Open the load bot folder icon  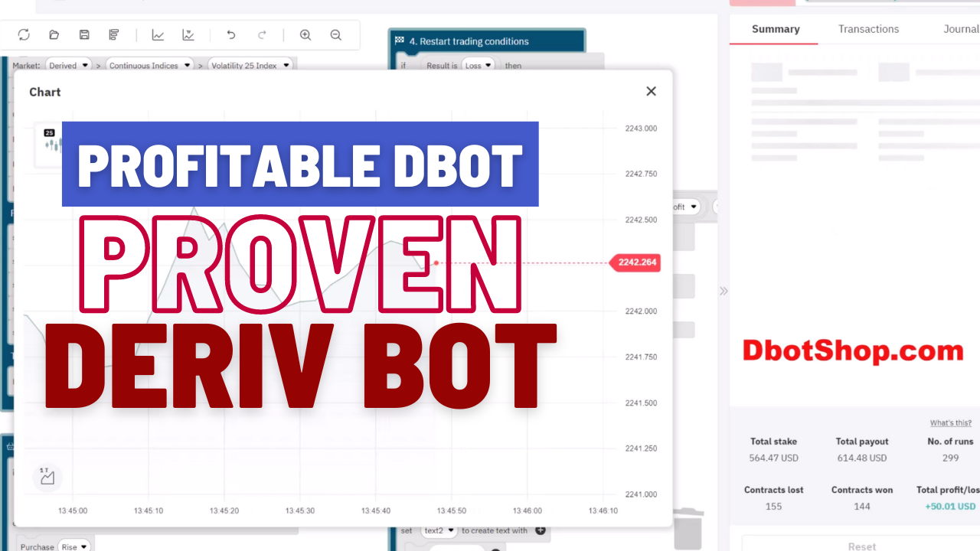[x=54, y=34]
